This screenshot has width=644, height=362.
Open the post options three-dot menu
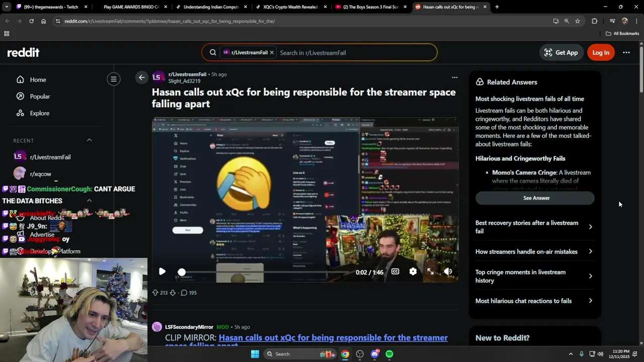[x=455, y=77]
